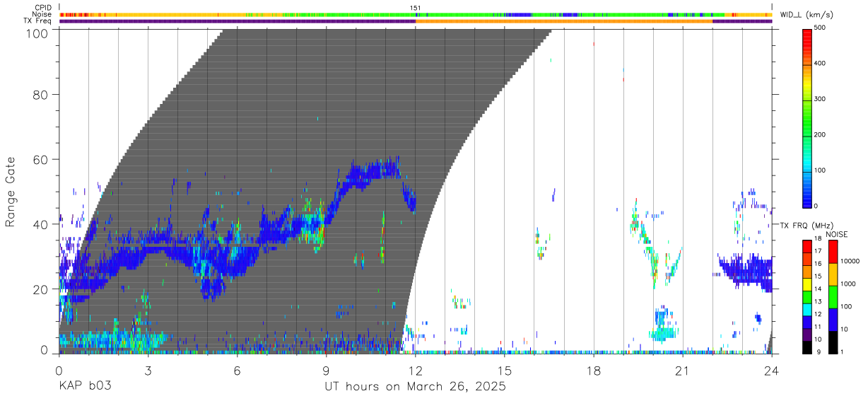This screenshot has width=868, height=401.
Task: Click the 24 UT hour tick label
Action: tap(772, 371)
